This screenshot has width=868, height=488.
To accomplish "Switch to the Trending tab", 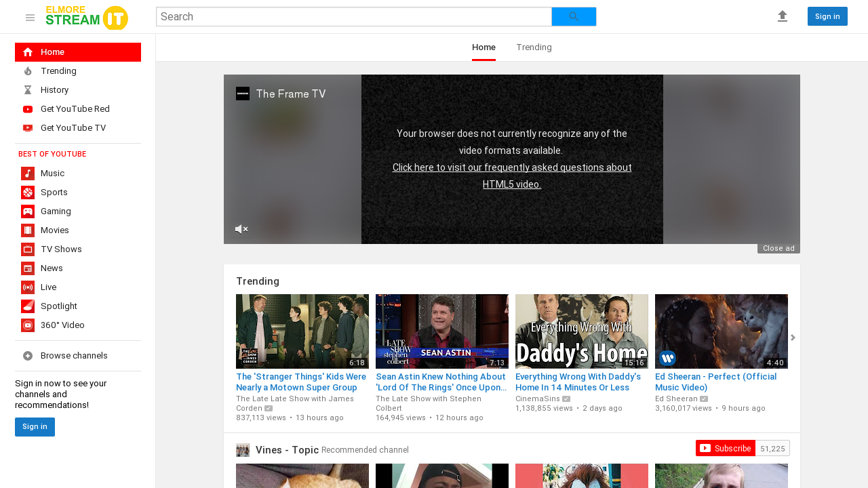I will 534,47.
